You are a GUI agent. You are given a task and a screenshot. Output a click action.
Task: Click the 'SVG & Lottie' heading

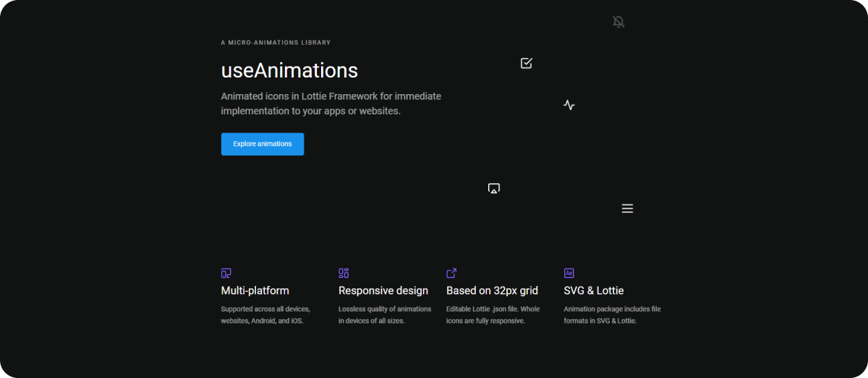pyautogui.click(x=594, y=290)
